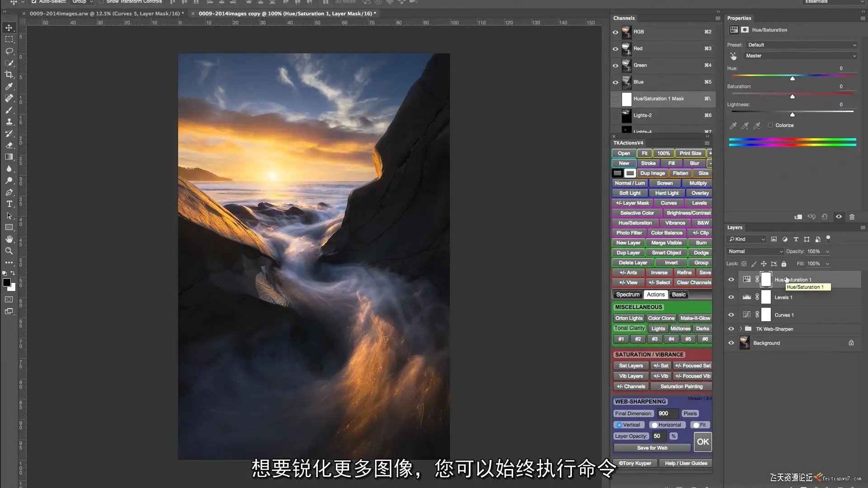Select the Horizontal Type tool

coord(9,204)
